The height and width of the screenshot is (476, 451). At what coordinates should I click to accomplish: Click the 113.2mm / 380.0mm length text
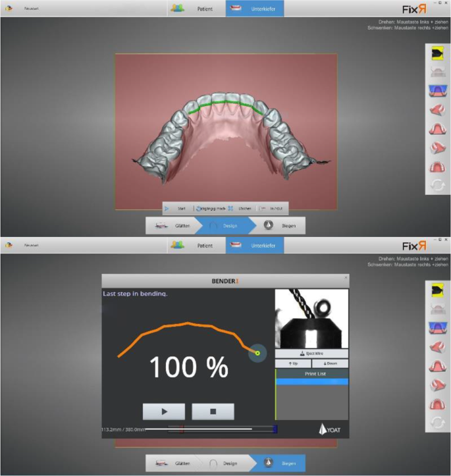[x=123, y=429]
